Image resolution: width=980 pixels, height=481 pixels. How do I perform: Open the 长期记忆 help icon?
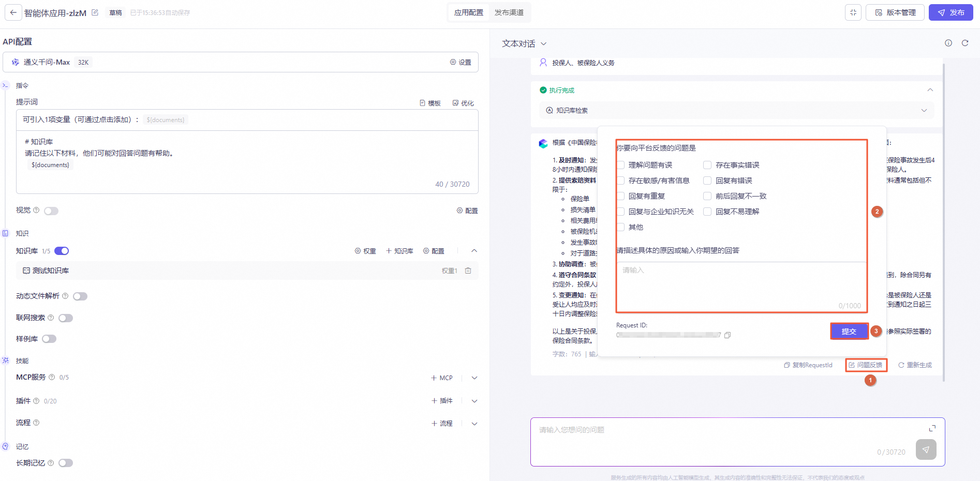pyautogui.click(x=51, y=463)
